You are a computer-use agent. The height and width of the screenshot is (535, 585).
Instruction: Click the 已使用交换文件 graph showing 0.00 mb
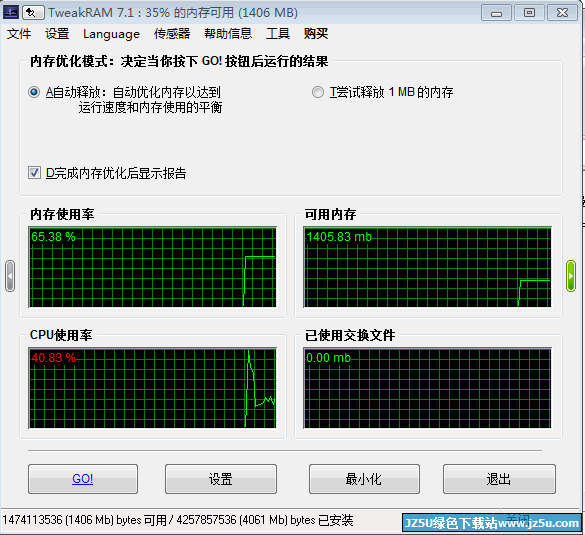coord(428,388)
